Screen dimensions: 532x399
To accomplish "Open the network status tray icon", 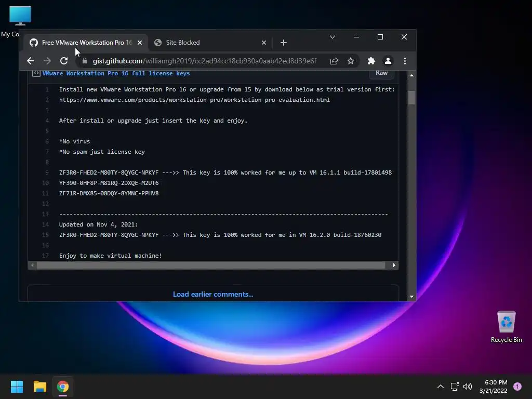I will pyautogui.click(x=455, y=387).
